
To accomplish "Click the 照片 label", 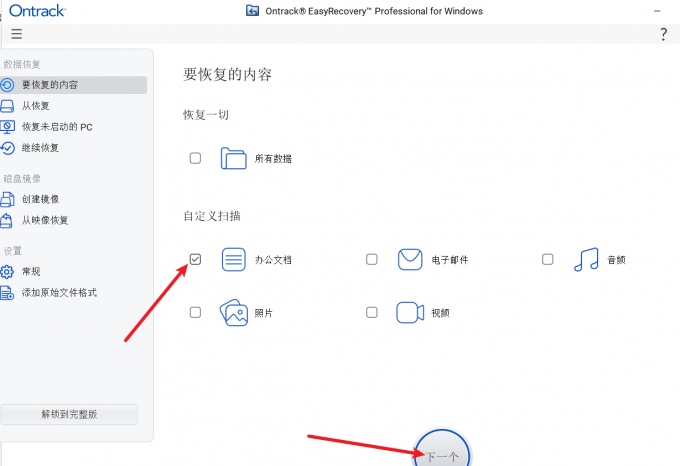I will (x=264, y=313).
